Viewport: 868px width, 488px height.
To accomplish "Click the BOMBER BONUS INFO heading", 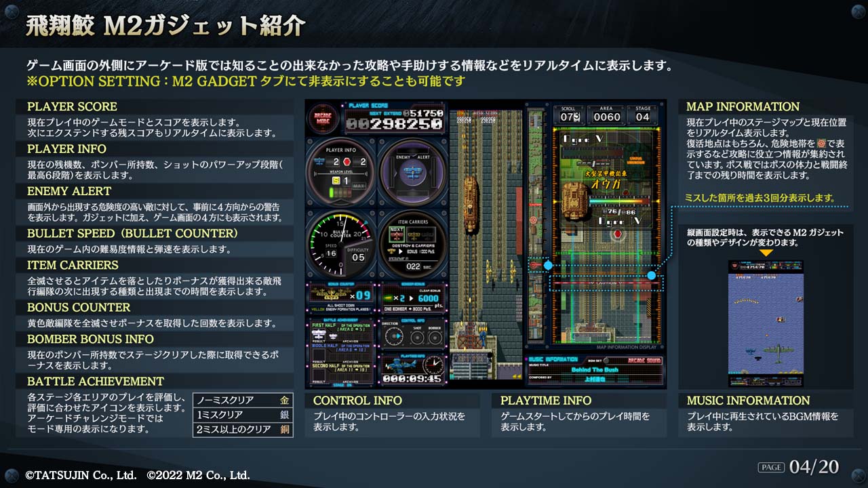I will point(90,339).
